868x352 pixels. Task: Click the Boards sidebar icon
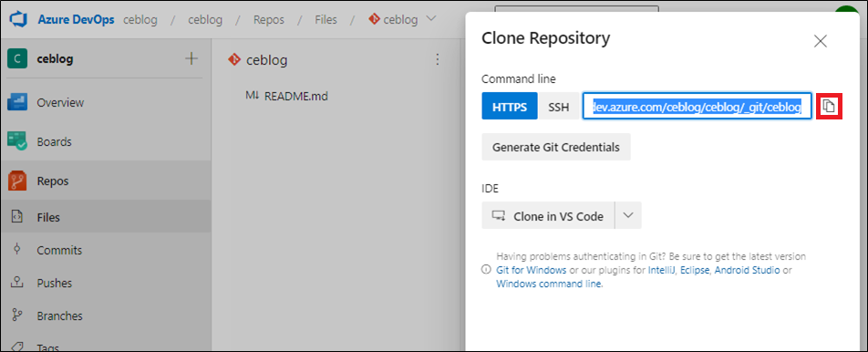click(17, 141)
